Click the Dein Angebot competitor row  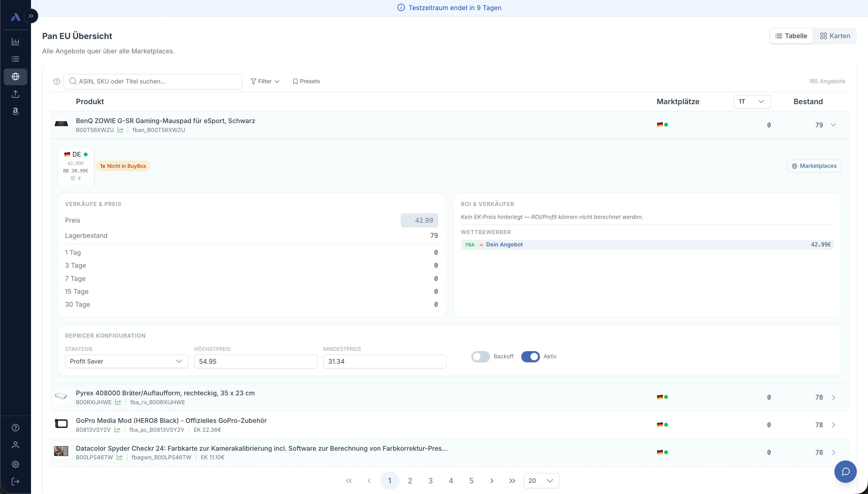[x=647, y=245]
